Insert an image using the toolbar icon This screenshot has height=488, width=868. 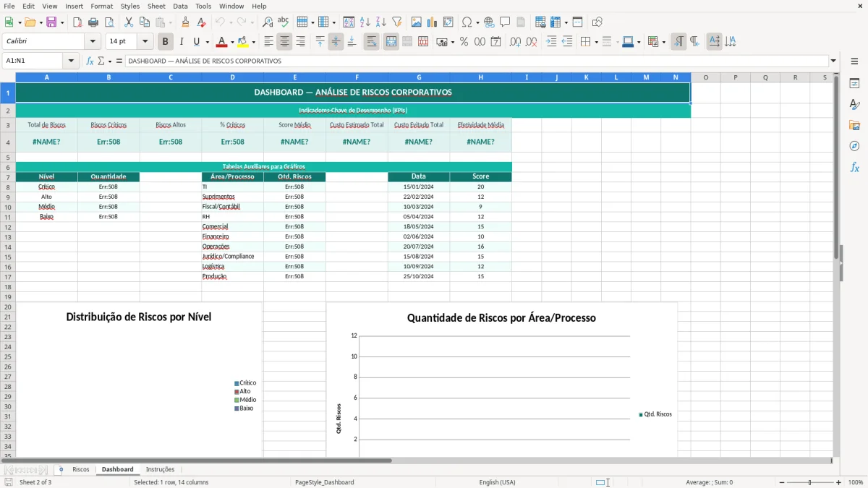pos(417,22)
